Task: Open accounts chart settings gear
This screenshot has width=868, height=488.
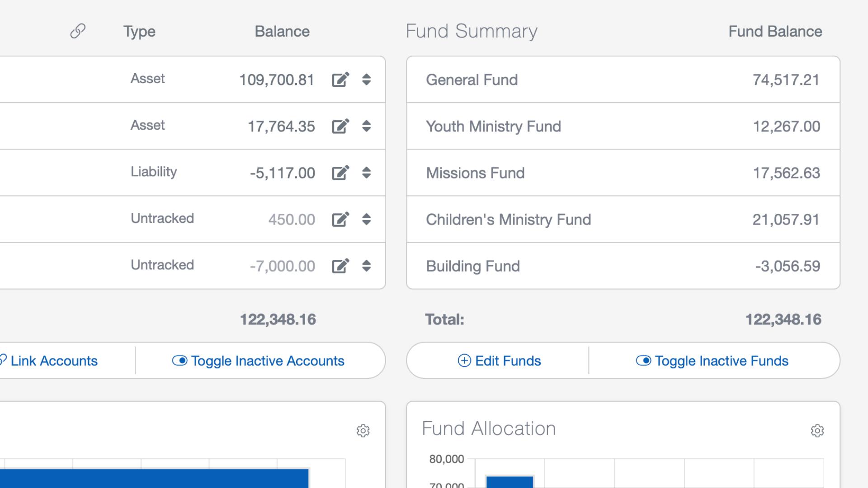Action: pyautogui.click(x=363, y=431)
